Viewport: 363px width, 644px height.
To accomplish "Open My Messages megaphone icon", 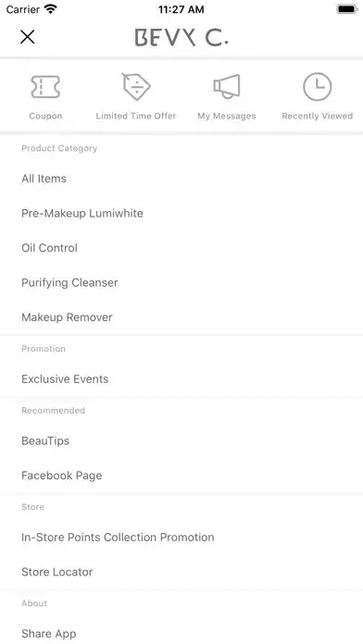I will (227, 87).
